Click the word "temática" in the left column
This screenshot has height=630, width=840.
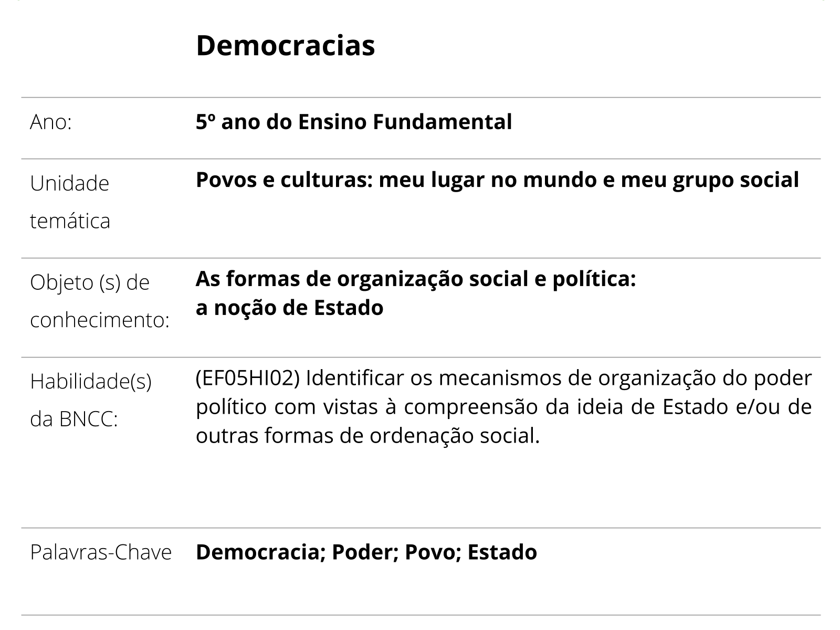pos(70,221)
